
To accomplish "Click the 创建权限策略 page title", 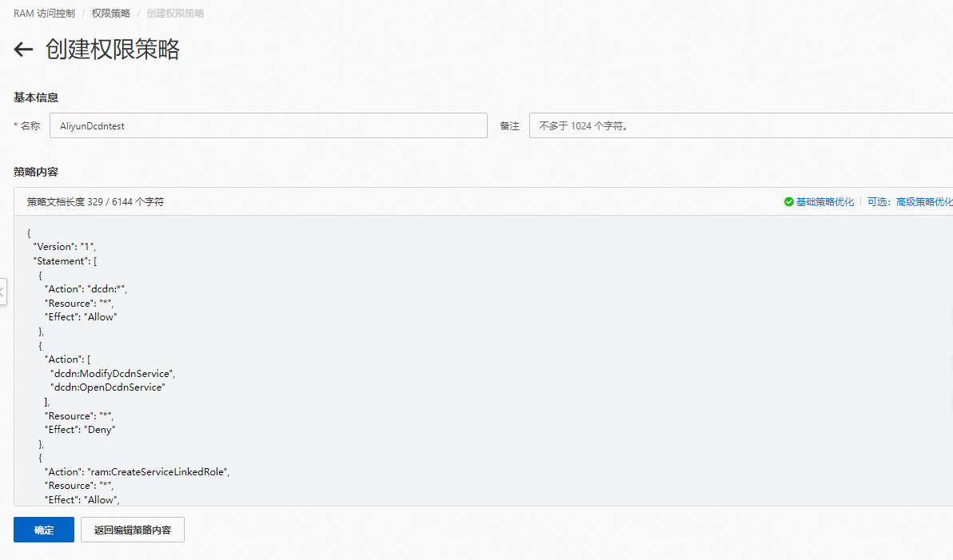I will [x=113, y=50].
